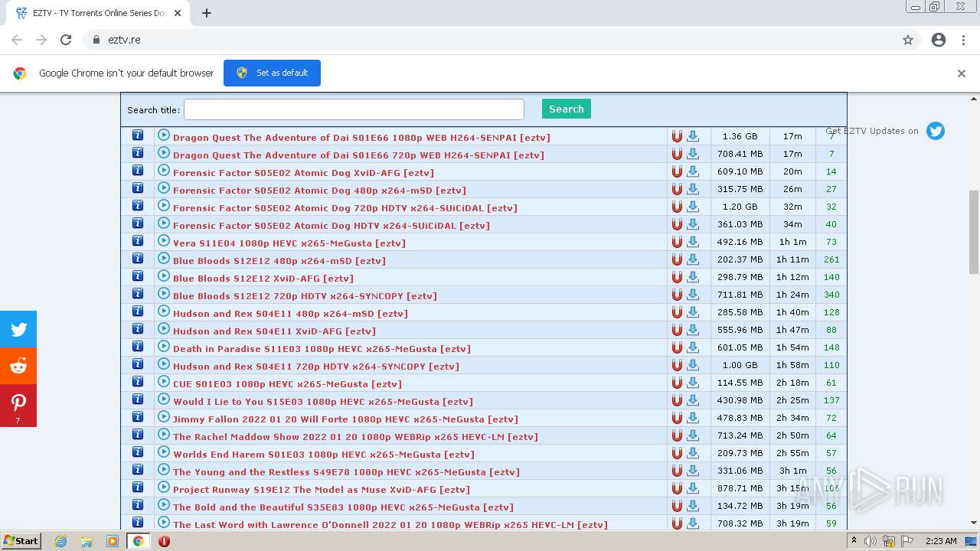Viewport: 980px width, 551px height.
Task: Open Chrome profile avatar
Action: (x=939, y=40)
